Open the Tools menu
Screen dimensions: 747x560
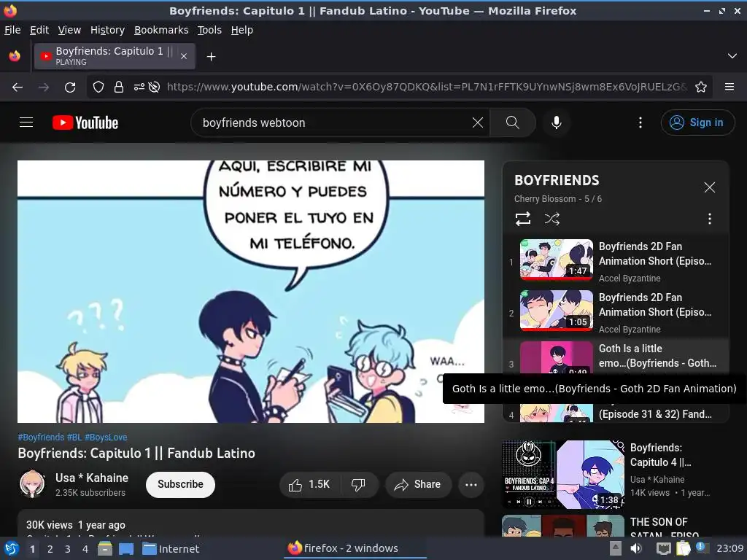coord(209,30)
